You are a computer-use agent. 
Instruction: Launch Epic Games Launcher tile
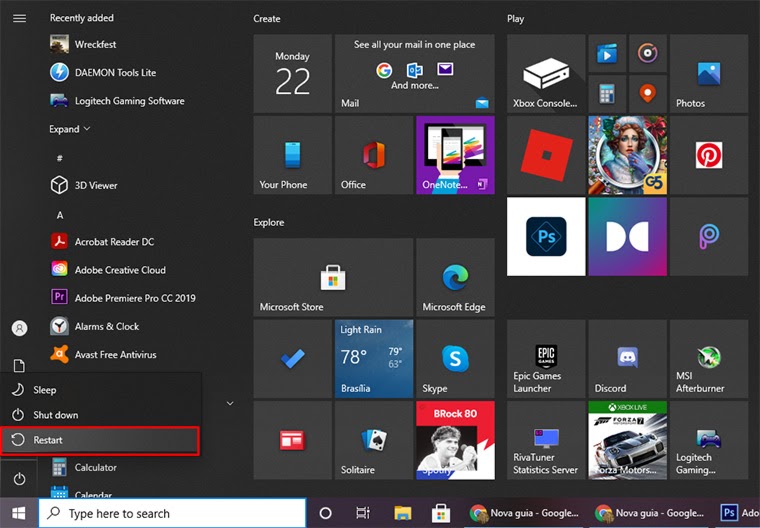(x=546, y=359)
